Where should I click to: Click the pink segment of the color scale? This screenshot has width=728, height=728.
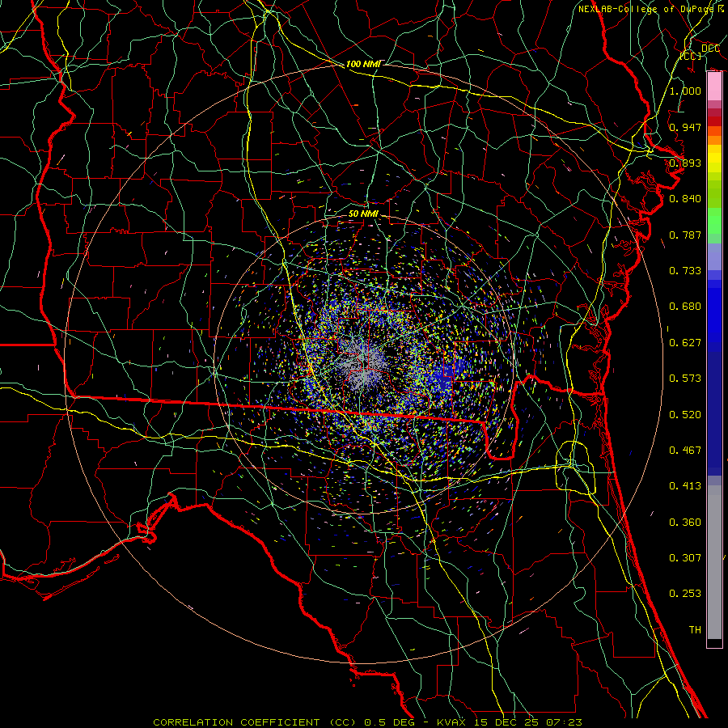(714, 87)
